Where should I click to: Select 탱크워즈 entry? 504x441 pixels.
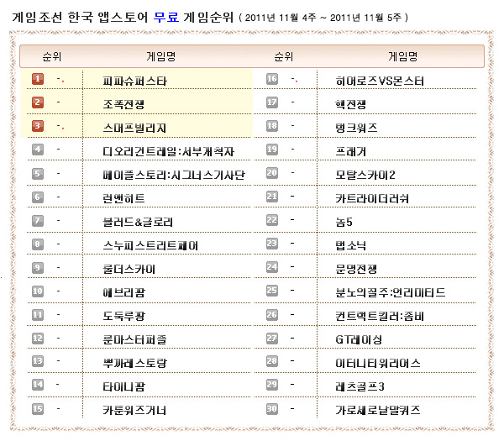pos(356,128)
